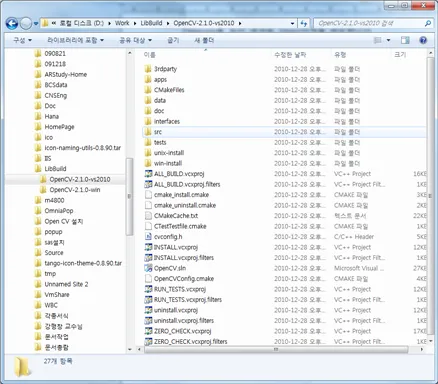The width and height of the screenshot is (438, 384).
Task: Select the cvconfig.h header file icon
Action: (148, 237)
